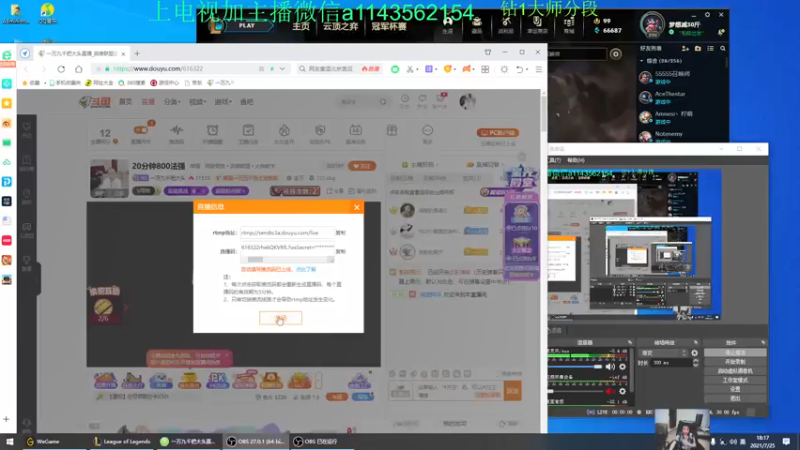This screenshot has height=450, width=800.
Task: Click OBS 工作室模式 studio mode button
Action: (x=735, y=380)
